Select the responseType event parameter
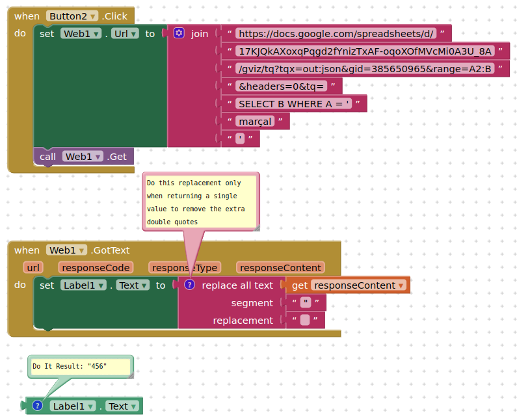 (x=185, y=268)
